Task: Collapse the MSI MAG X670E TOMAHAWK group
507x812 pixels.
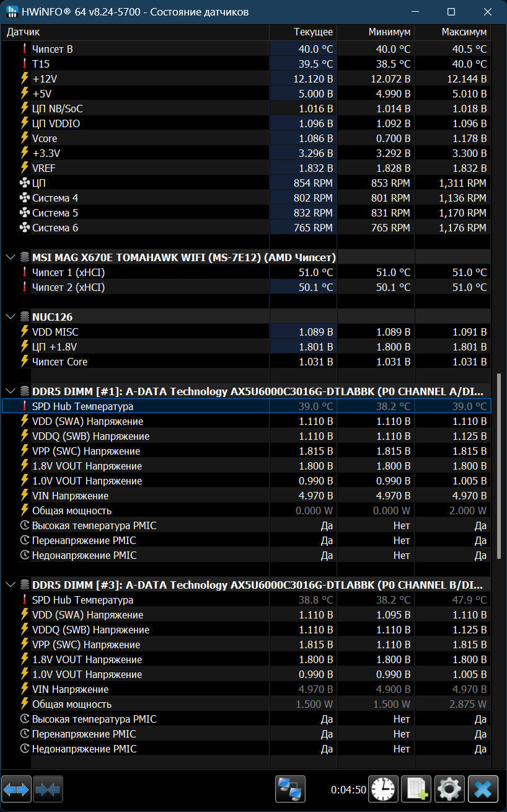Action: 11,257
